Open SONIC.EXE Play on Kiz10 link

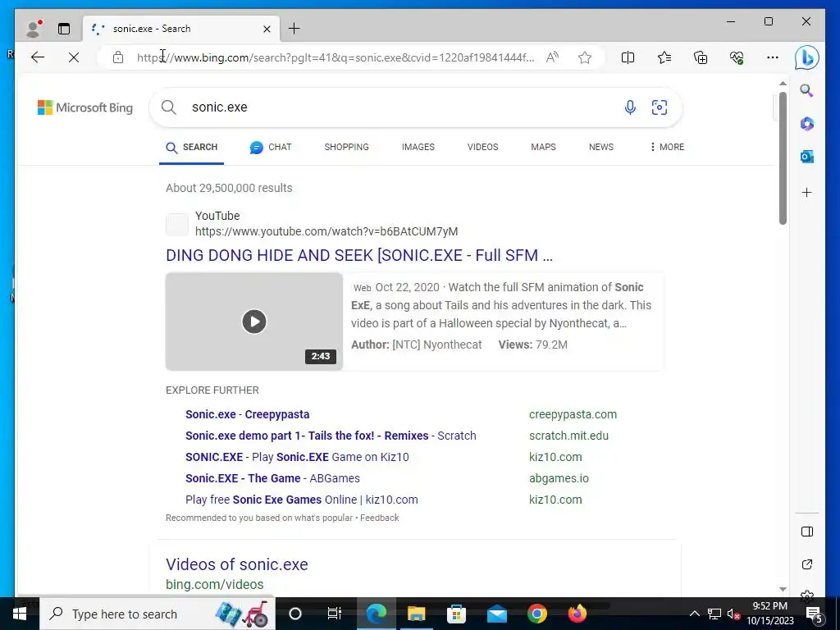pos(297,457)
